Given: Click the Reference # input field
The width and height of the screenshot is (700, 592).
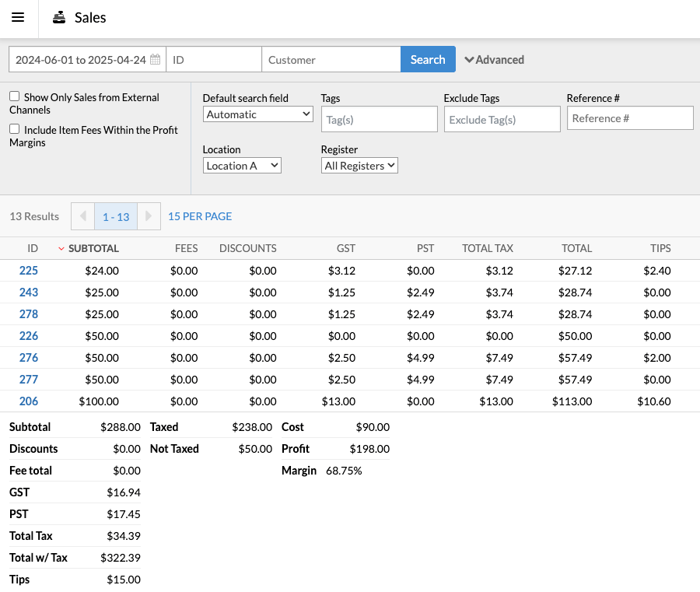Looking at the screenshot, I should [x=630, y=118].
